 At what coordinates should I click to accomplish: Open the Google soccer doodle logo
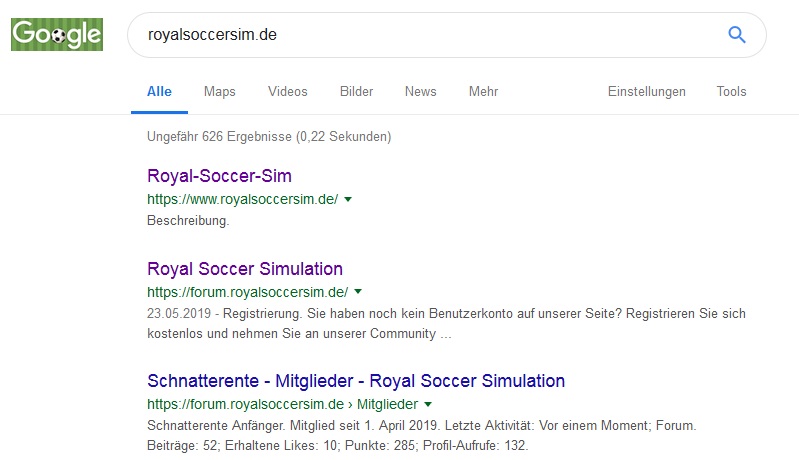coord(57,35)
